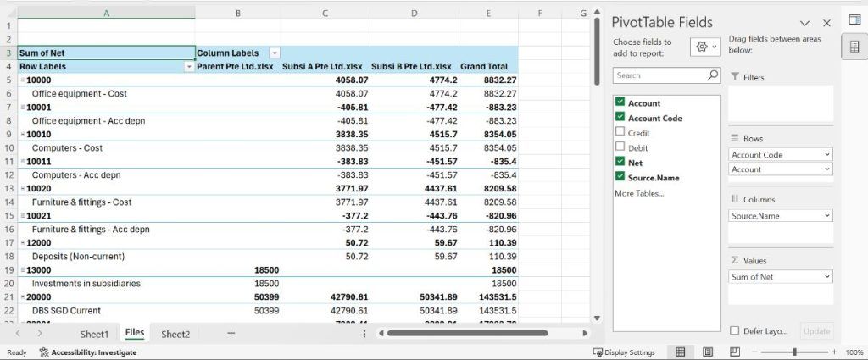Select the Files sheet tab
The width and height of the screenshot is (868, 360).
pyautogui.click(x=135, y=332)
